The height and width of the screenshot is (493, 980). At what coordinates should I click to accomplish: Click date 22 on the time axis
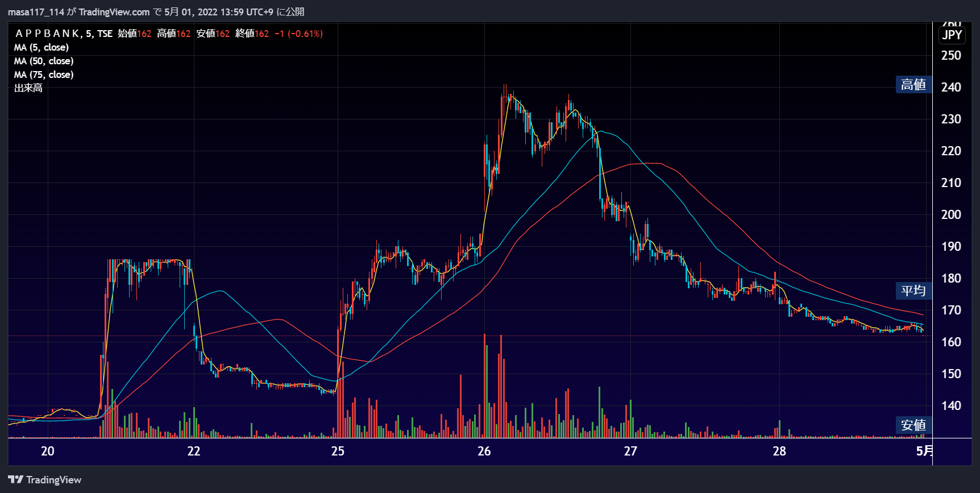tap(194, 451)
